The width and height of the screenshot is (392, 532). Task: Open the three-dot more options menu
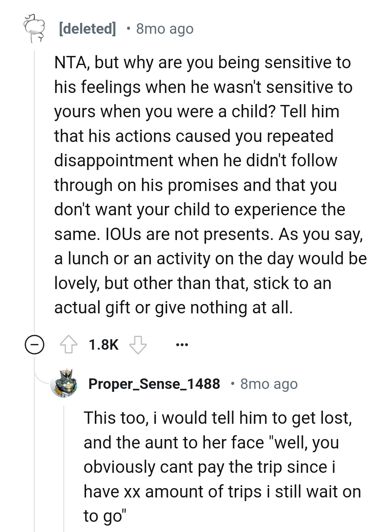182,345
